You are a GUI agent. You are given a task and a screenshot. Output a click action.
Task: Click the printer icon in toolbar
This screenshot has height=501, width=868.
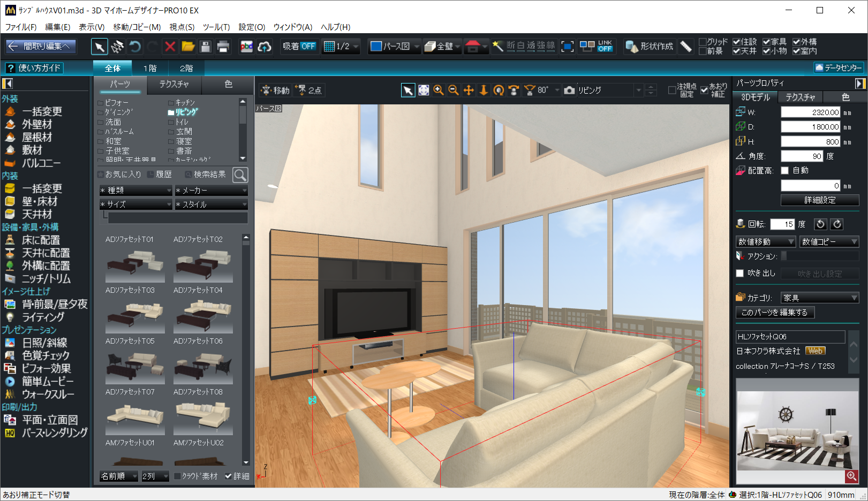coord(223,47)
